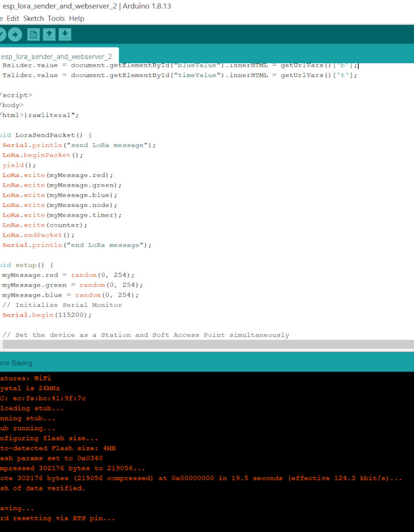Click console line Configuring flash size
Viewport: 414px width, 532px height.
(x=49, y=438)
